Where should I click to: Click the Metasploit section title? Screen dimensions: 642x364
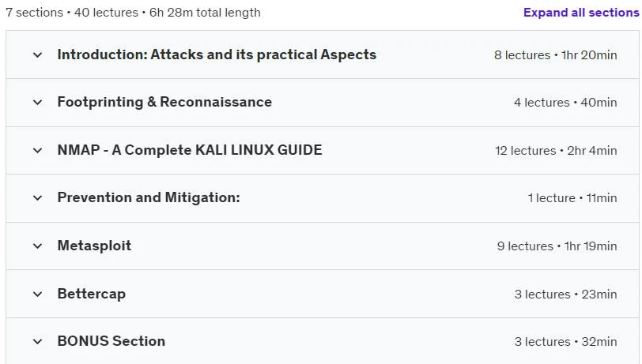tap(94, 246)
